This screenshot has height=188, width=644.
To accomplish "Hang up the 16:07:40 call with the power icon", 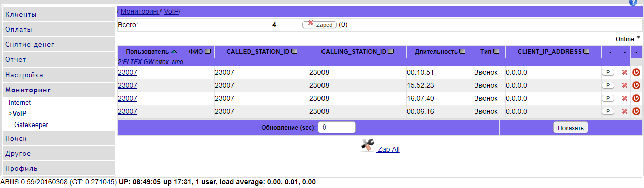I will click(x=636, y=98).
